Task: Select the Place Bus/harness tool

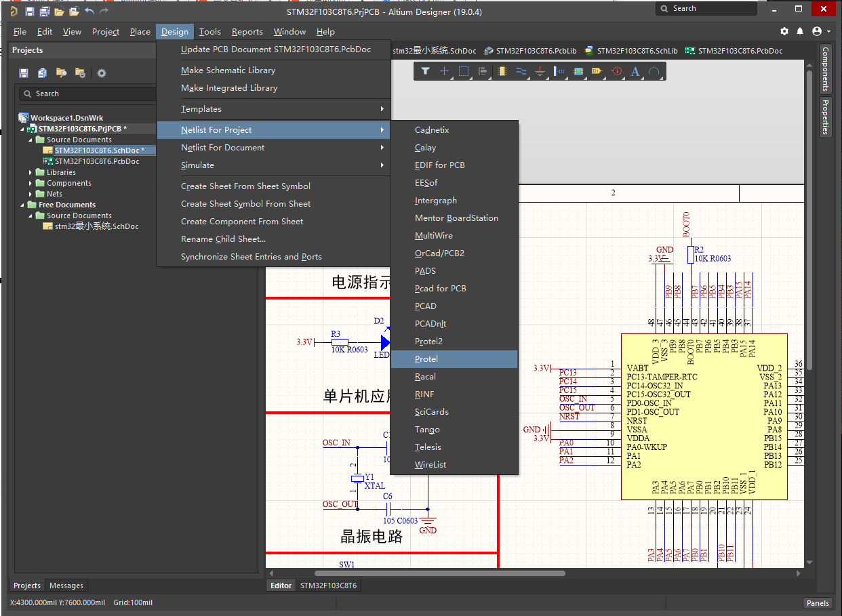Action: tap(559, 71)
